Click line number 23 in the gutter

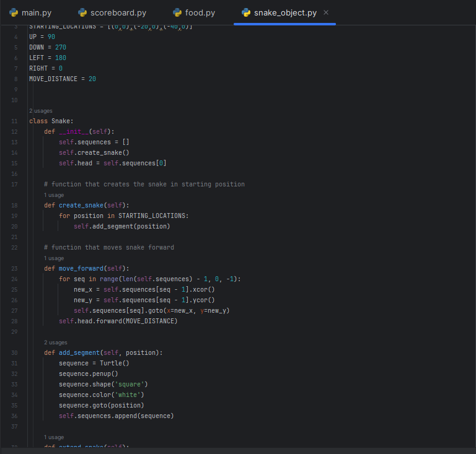tap(14, 269)
